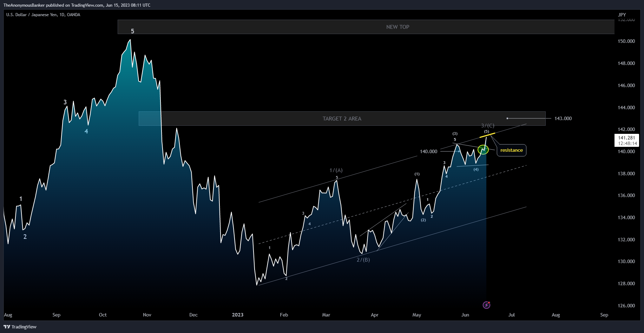
Task: Select the '(5)' sub-wave label
Action: coord(486,131)
